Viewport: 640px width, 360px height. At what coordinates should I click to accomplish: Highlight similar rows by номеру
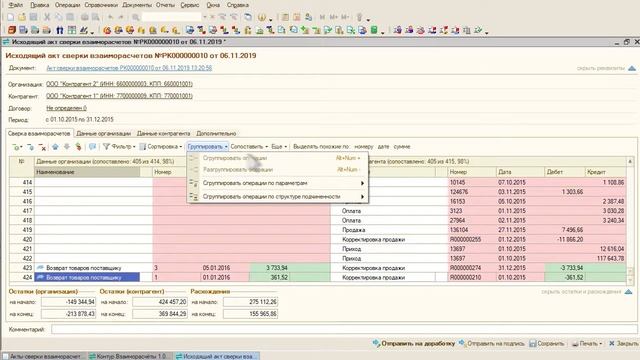pyautogui.click(x=364, y=147)
